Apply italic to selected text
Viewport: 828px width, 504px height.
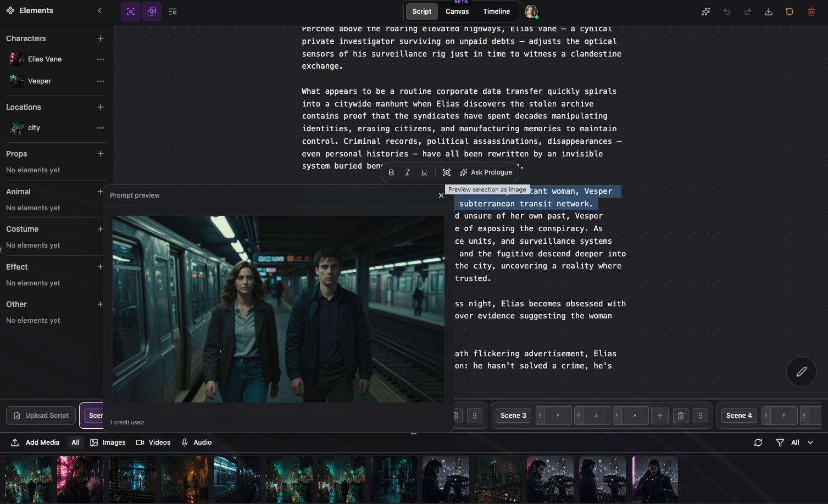coord(408,172)
